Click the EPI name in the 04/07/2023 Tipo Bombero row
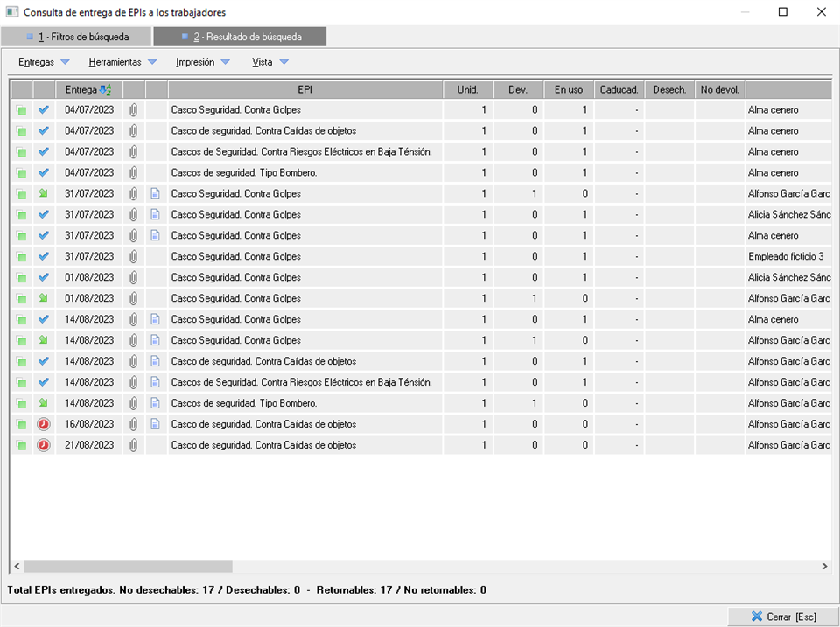Viewport: 840px width, 627px height. (244, 173)
